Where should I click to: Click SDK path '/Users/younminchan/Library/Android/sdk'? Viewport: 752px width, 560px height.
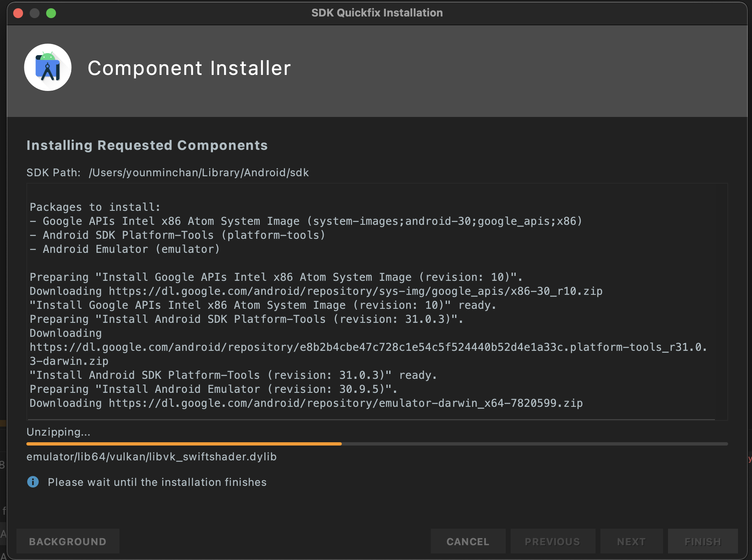coord(199,173)
